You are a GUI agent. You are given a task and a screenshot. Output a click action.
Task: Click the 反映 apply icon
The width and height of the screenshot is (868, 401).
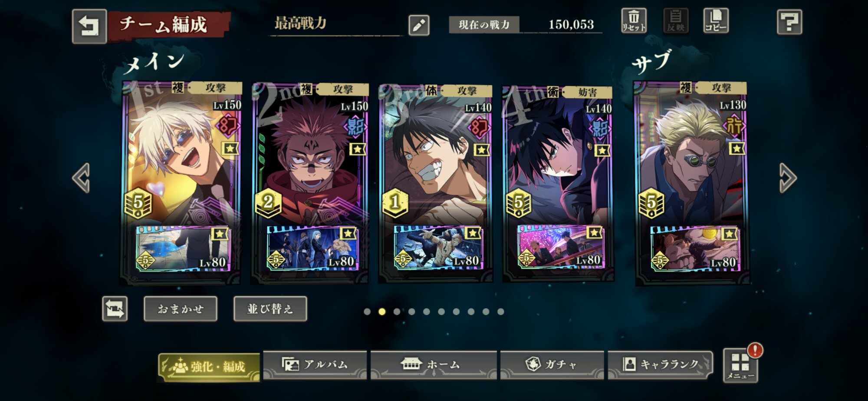(x=676, y=20)
